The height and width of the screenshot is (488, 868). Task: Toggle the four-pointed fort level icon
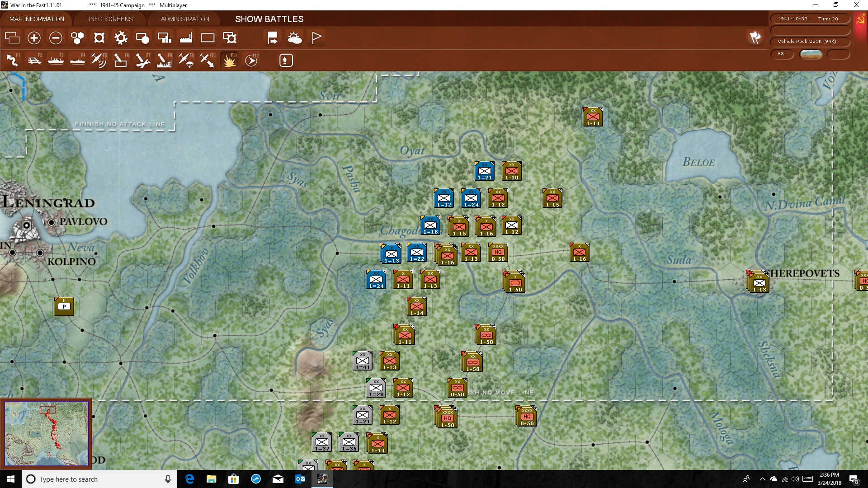click(99, 38)
